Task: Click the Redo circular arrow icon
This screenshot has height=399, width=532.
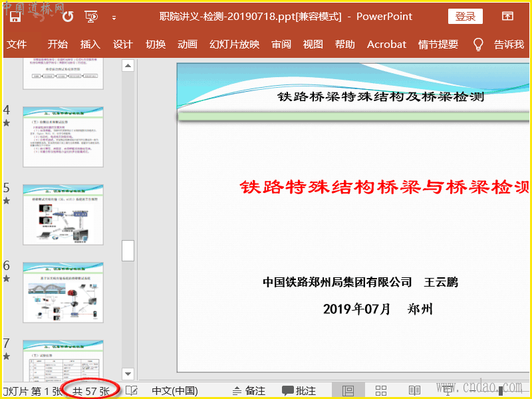Action: pos(68,16)
